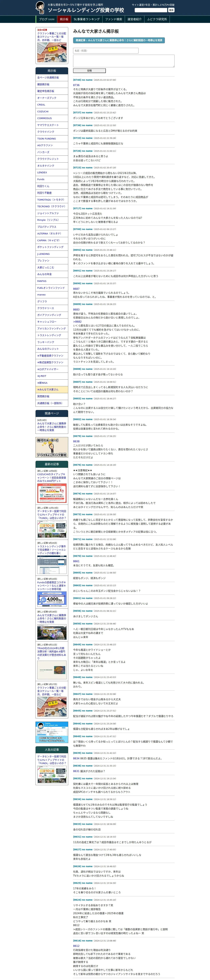Open TOMOTAQU（トモタク） board link
210x980 pixels.
click(52, 200)
